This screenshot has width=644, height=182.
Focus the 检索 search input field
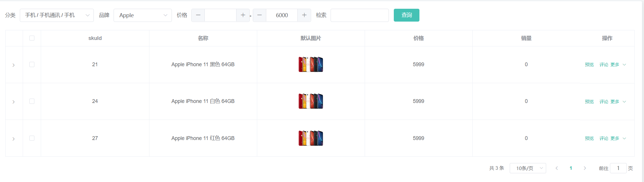click(x=360, y=15)
